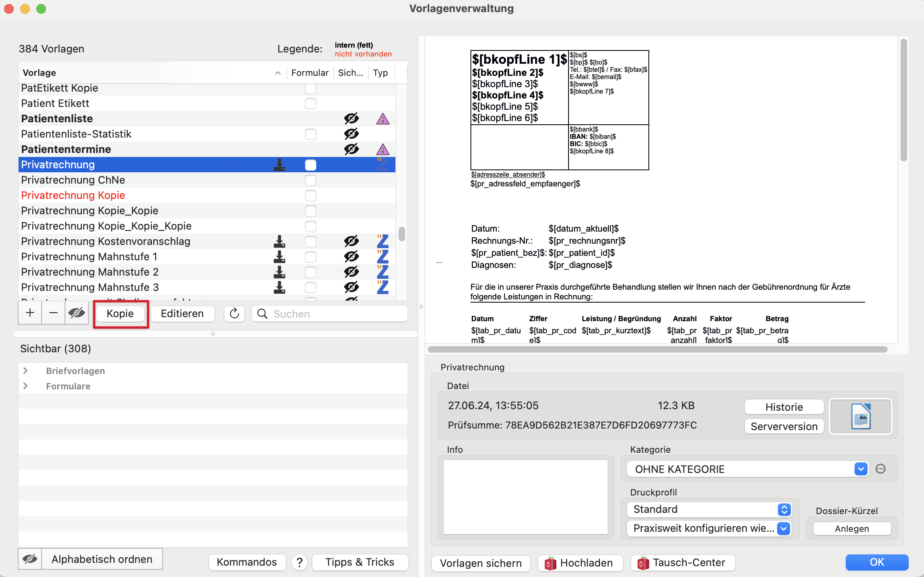Click Vorlagen sichern button
Screen dimensions: 924x577
(x=481, y=563)
